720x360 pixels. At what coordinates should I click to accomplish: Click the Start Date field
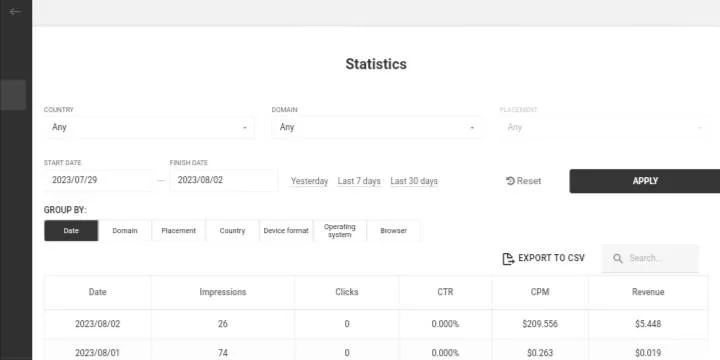[98, 180]
